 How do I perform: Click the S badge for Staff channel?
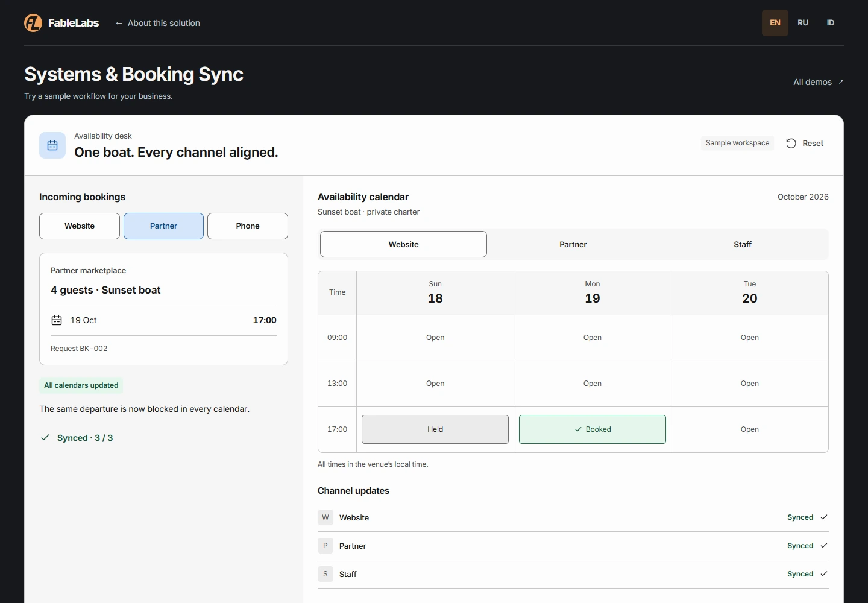point(325,574)
